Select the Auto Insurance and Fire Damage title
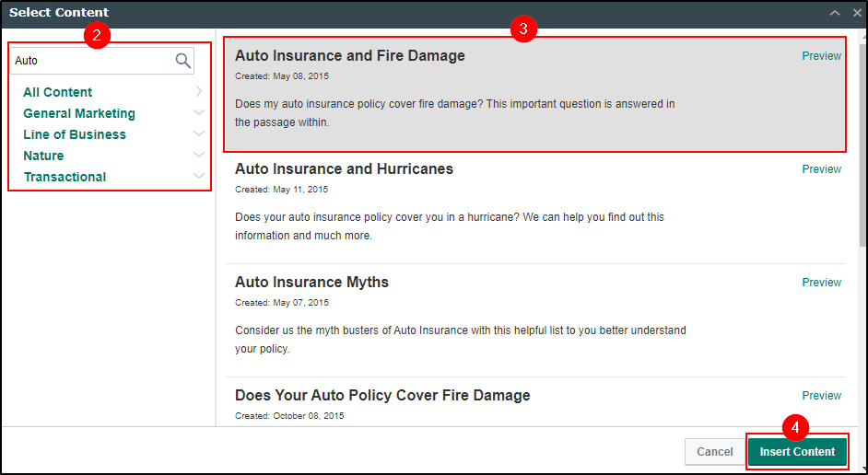The image size is (868, 475). coord(350,55)
